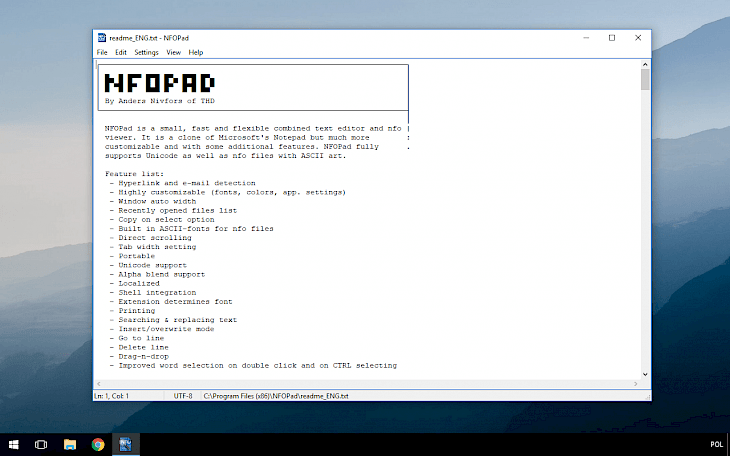
Task: Click 'By Anders Nivfors of THD' line
Action: coord(160,101)
